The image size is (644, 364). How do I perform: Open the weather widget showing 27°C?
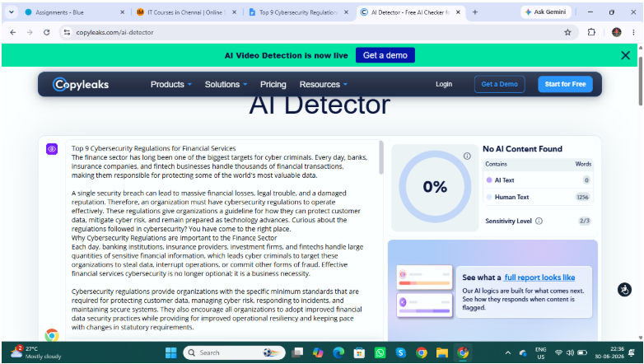[x=35, y=352]
